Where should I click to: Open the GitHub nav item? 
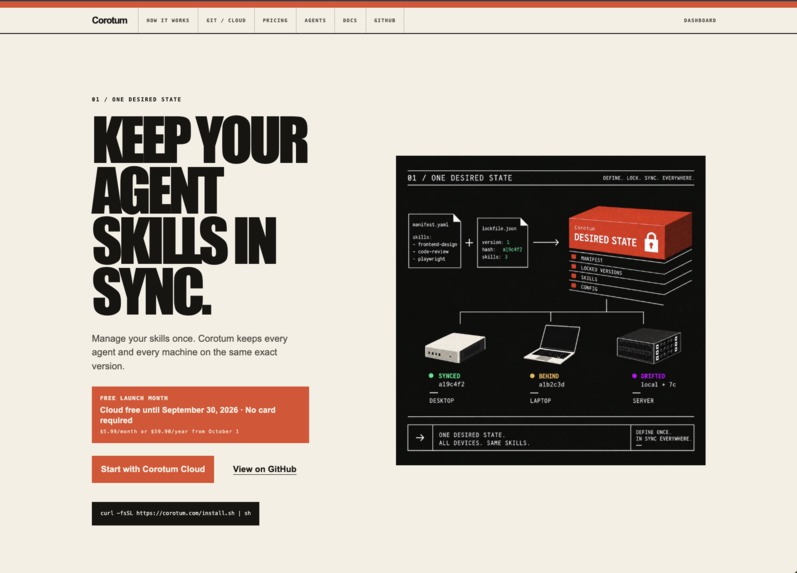coord(384,20)
